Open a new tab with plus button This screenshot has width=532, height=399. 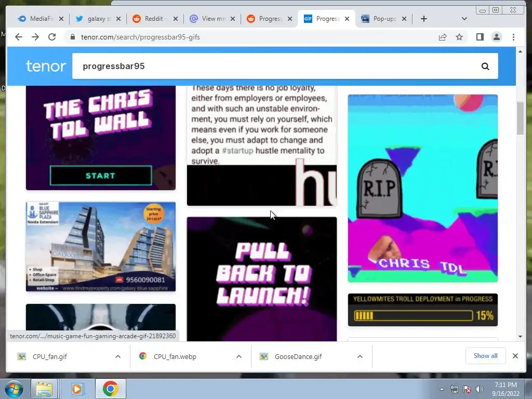pyautogui.click(x=424, y=19)
